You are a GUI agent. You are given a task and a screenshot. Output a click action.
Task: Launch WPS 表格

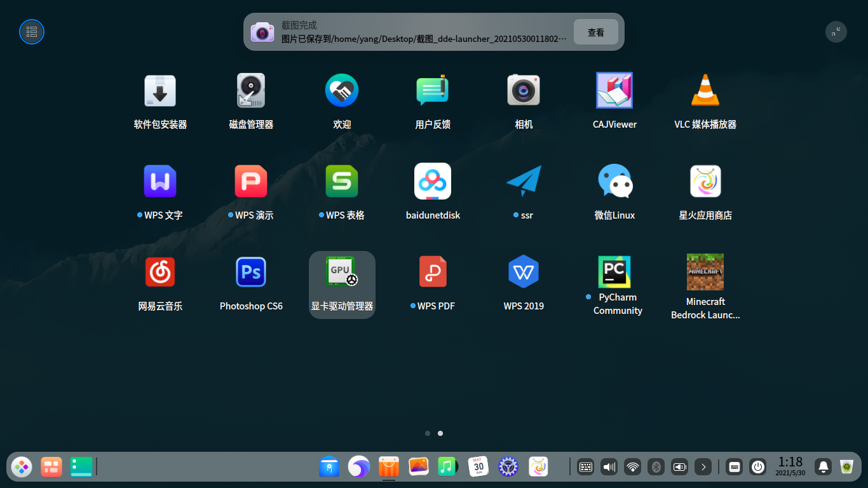click(x=342, y=181)
